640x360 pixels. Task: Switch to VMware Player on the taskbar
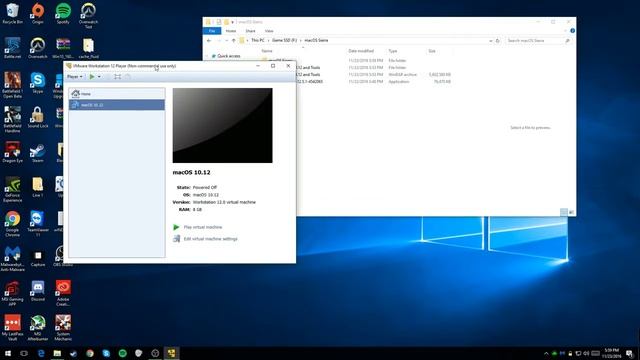[x=171, y=353]
